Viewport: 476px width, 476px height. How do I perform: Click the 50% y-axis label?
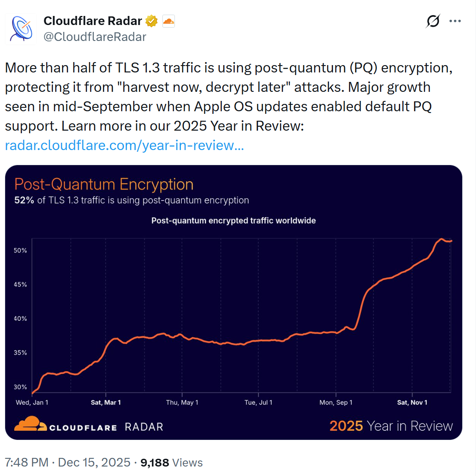(20, 251)
